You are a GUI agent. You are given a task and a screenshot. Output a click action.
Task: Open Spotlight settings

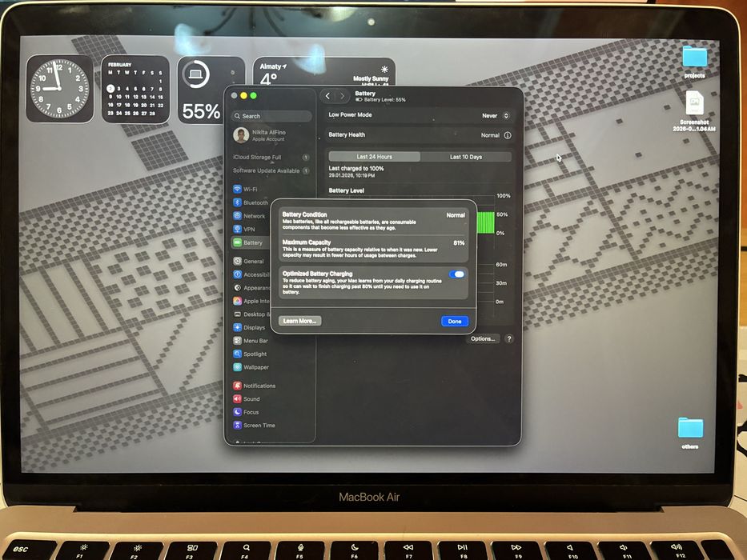tap(250, 354)
